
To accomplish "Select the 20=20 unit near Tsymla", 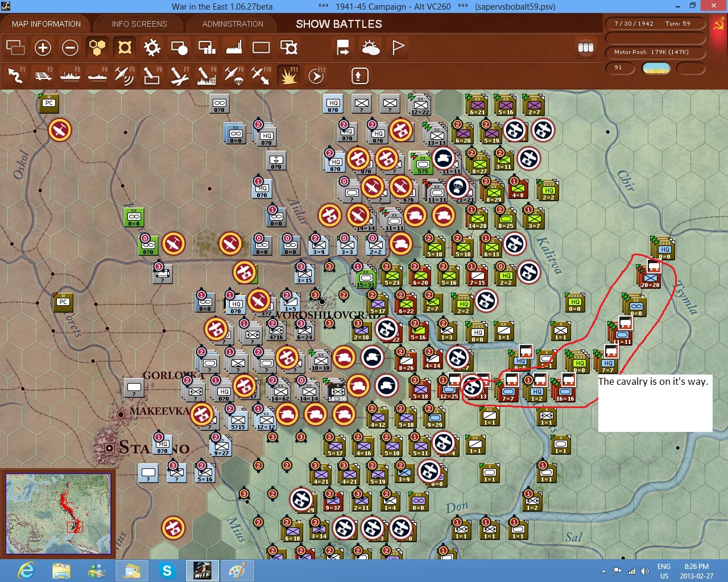I will coord(650,278).
